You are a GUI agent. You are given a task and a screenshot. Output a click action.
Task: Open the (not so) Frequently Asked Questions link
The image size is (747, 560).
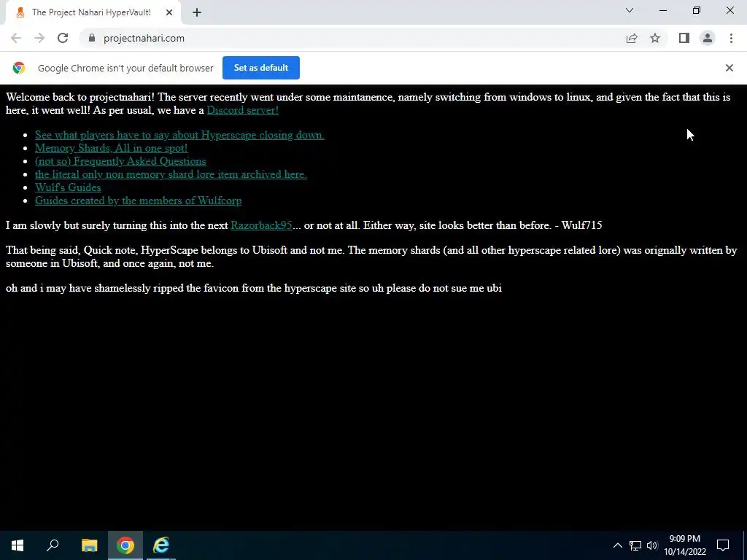tap(120, 161)
